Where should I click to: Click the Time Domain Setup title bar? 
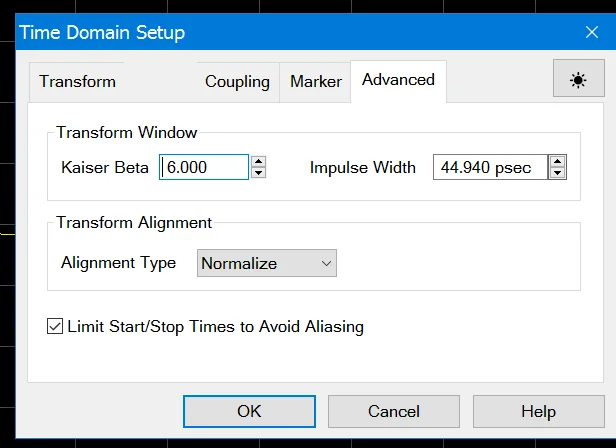tap(300, 32)
